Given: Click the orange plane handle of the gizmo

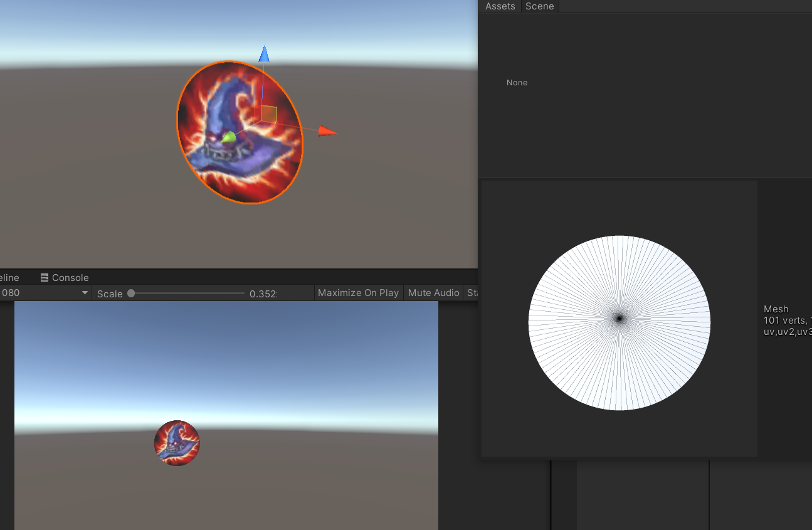Looking at the screenshot, I should 269,114.
